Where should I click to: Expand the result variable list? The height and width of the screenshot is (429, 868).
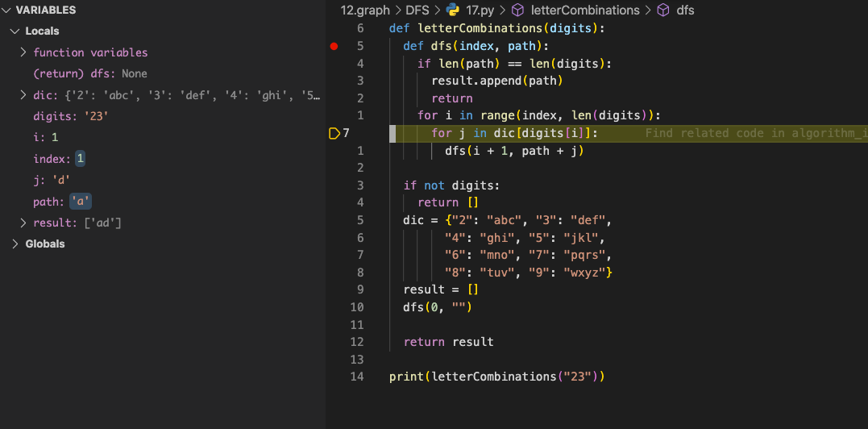[23, 223]
